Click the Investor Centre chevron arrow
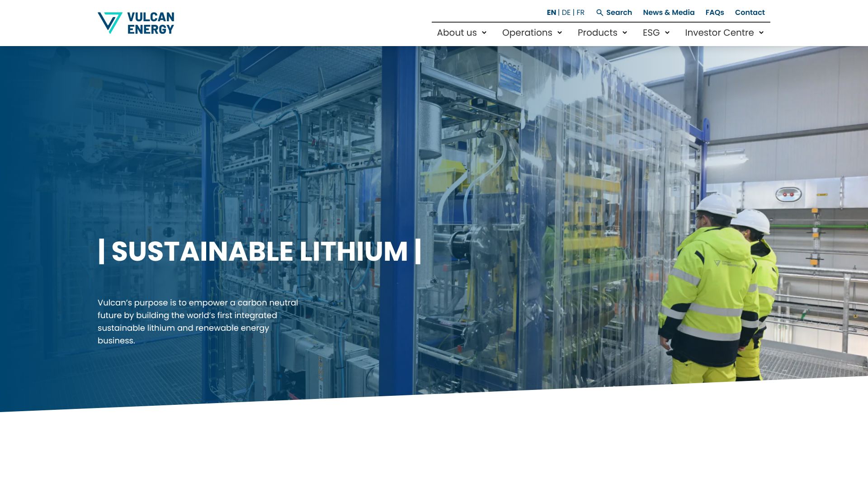 [761, 33]
